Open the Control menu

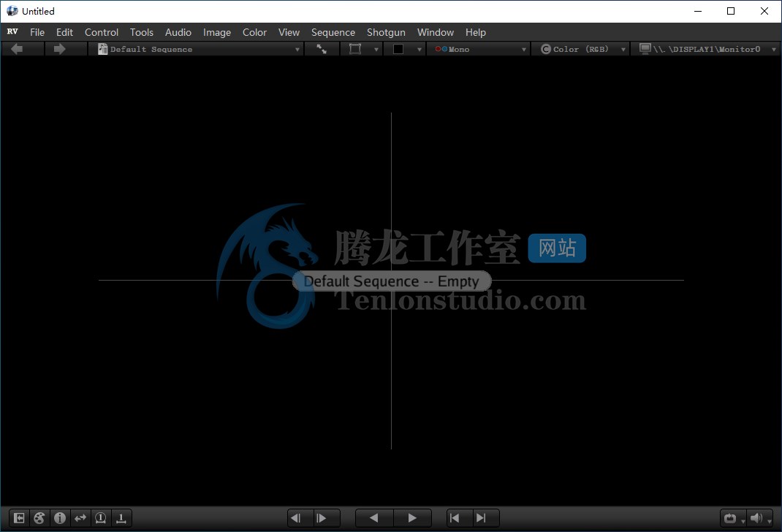point(102,32)
